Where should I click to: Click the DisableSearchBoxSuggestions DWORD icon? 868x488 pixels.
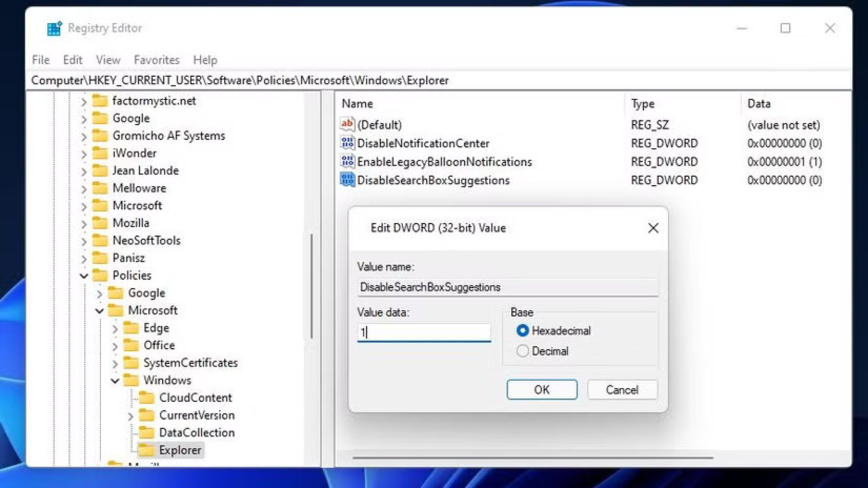pyautogui.click(x=347, y=180)
